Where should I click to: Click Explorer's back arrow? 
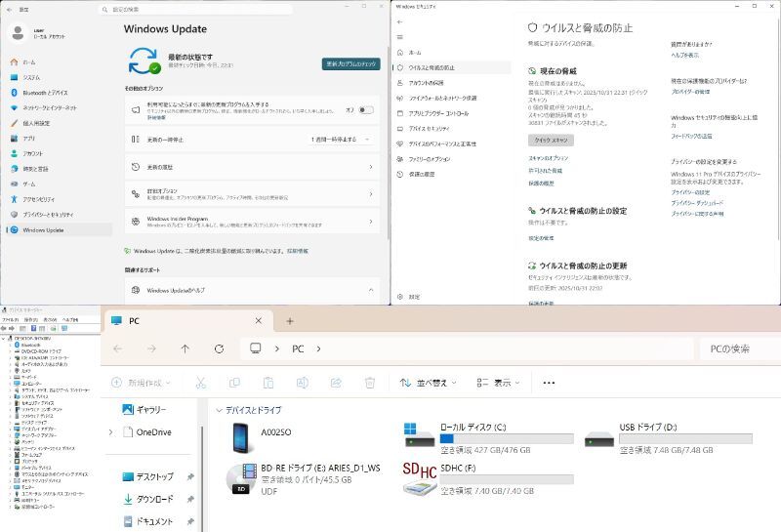click(117, 348)
